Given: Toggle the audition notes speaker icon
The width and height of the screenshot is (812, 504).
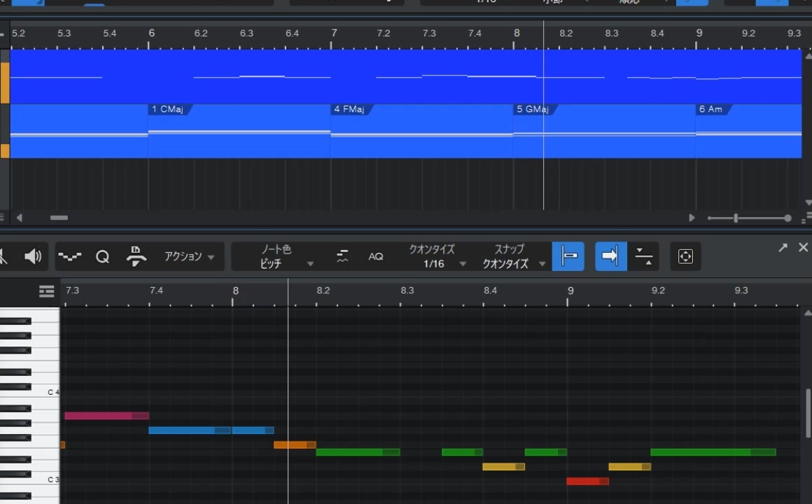Looking at the screenshot, I should 33,256.
